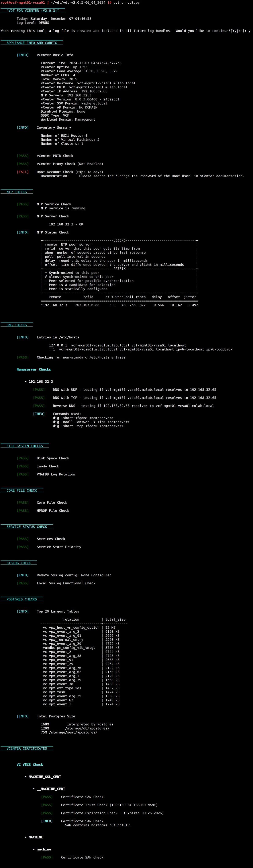Click the FILE SYSTEM CHECKS header
Image resolution: width=253 pixels, height=868 pixels.
pyautogui.click(x=25, y=446)
